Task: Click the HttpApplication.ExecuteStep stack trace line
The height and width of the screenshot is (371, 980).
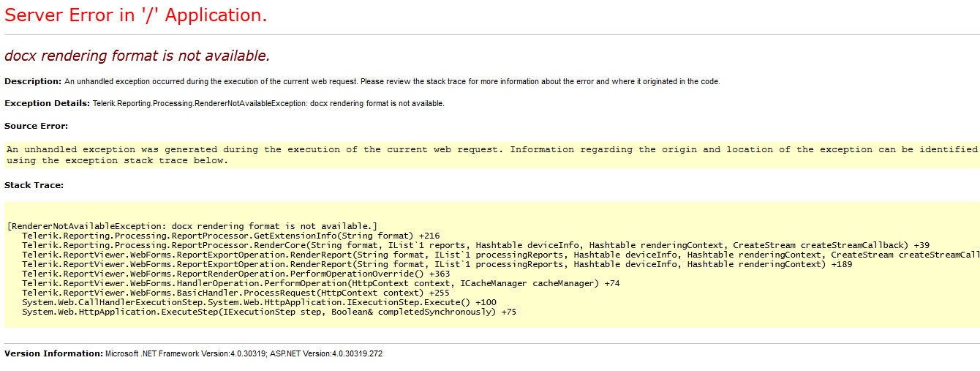Action: pos(268,312)
